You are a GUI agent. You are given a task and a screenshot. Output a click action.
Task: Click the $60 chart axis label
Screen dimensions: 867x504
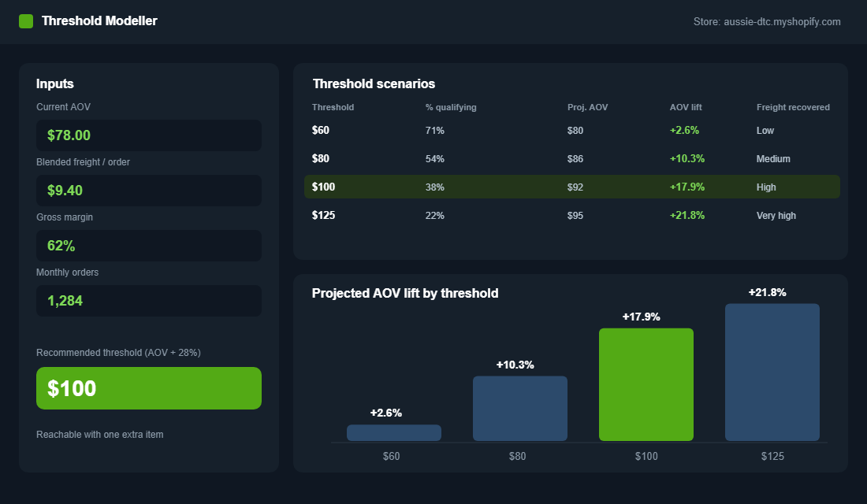[x=392, y=456]
